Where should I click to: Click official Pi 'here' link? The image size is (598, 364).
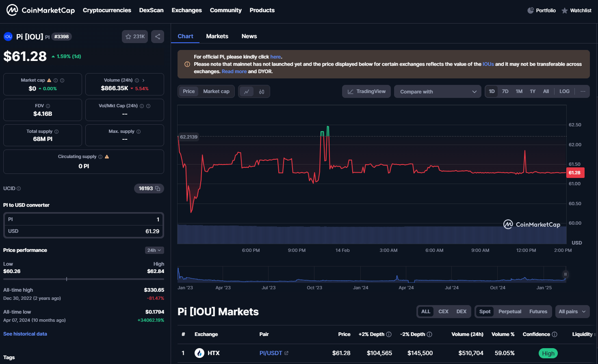(275, 57)
